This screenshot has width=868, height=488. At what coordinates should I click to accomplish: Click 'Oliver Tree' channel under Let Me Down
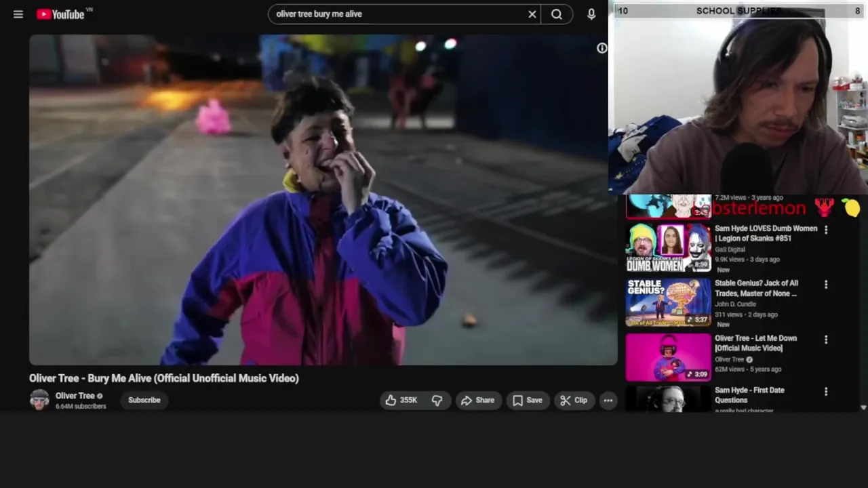(x=729, y=360)
